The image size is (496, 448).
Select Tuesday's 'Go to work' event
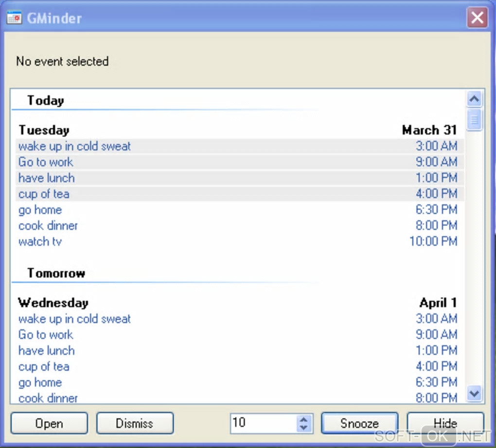coord(240,162)
